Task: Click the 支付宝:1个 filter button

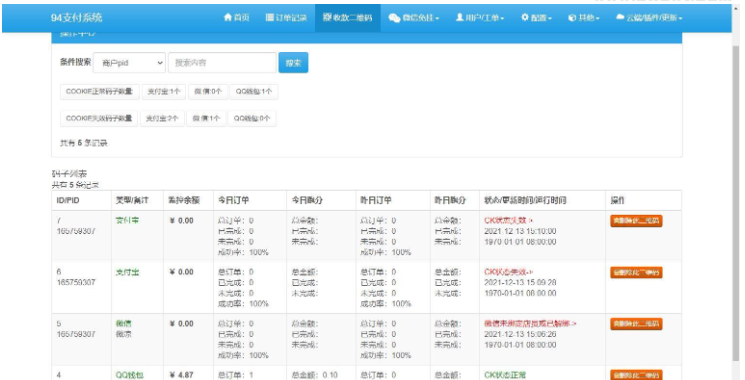Action: tap(163, 91)
